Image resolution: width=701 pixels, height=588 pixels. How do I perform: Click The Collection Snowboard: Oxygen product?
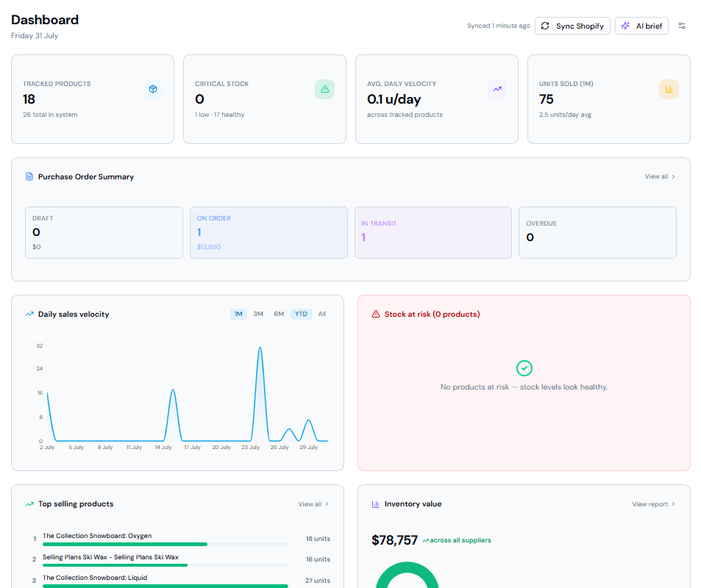coord(97,536)
